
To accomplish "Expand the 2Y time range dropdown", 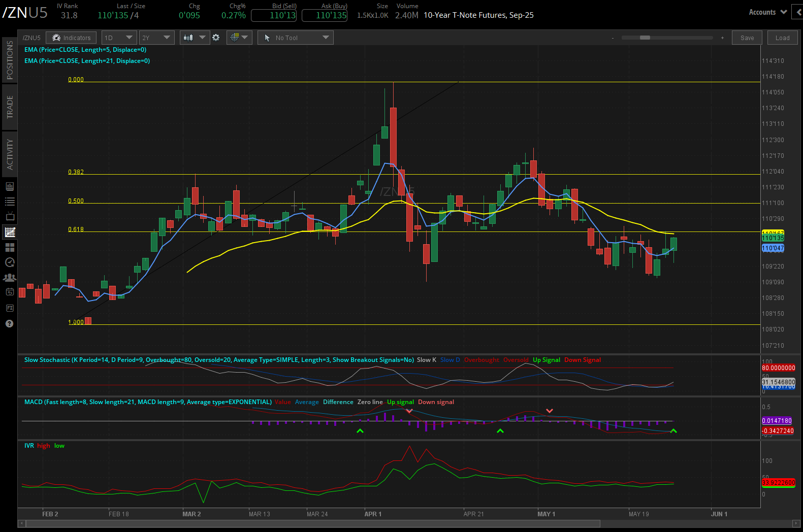I will coord(156,38).
